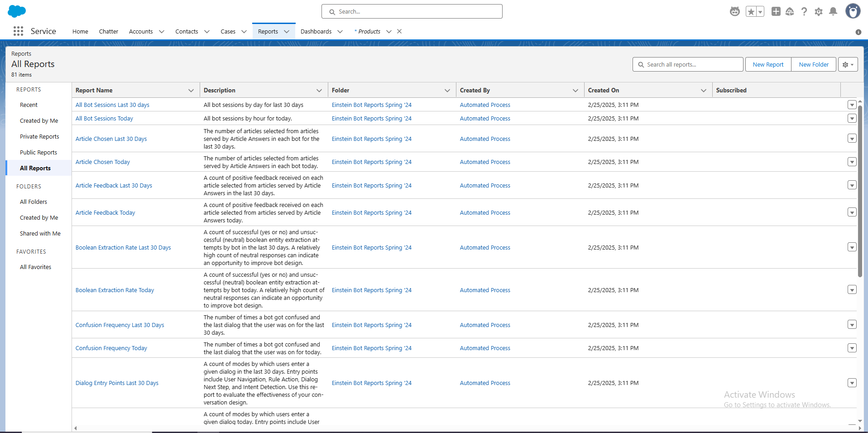Switch to the Chatter tab
The width and height of the screenshot is (868, 433).
(109, 32)
